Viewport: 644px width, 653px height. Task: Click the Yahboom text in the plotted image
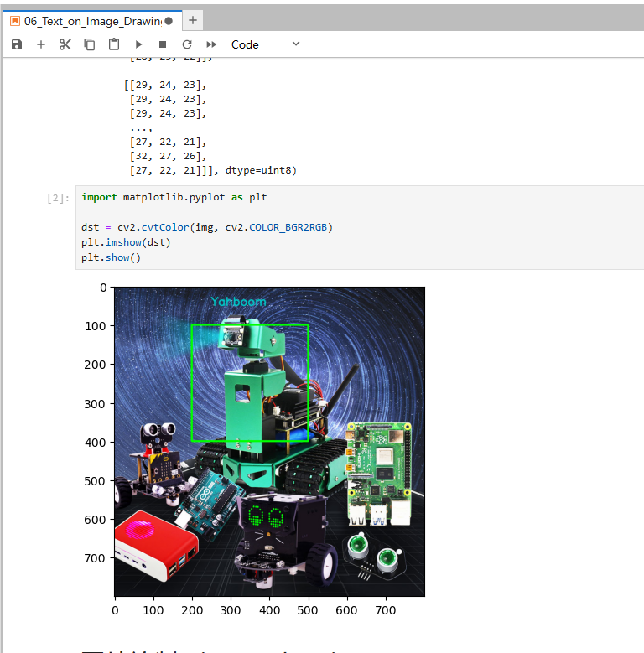238,302
